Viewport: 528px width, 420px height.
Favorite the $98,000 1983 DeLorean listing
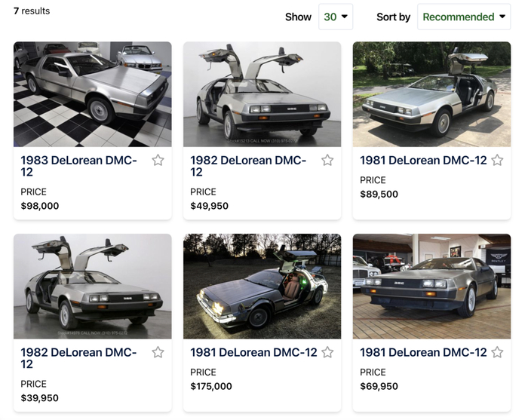[x=158, y=160]
